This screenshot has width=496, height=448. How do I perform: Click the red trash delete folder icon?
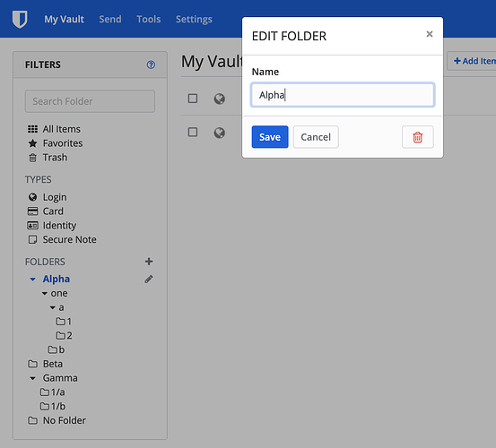click(418, 137)
